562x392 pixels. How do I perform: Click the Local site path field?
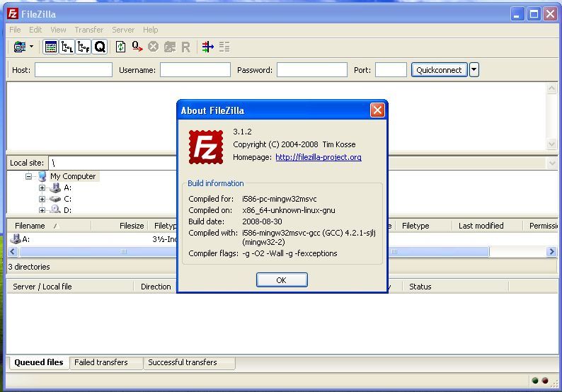click(113, 163)
